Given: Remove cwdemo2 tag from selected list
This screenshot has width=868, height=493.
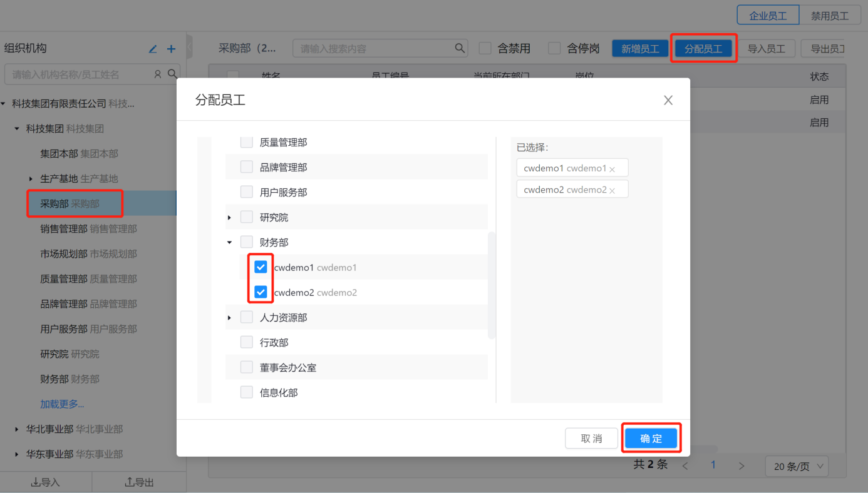Looking at the screenshot, I should 612,190.
